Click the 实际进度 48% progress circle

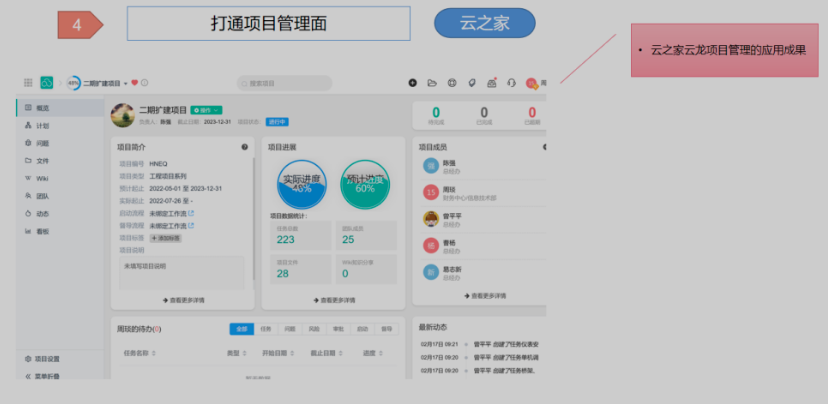pyautogui.click(x=302, y=184)
